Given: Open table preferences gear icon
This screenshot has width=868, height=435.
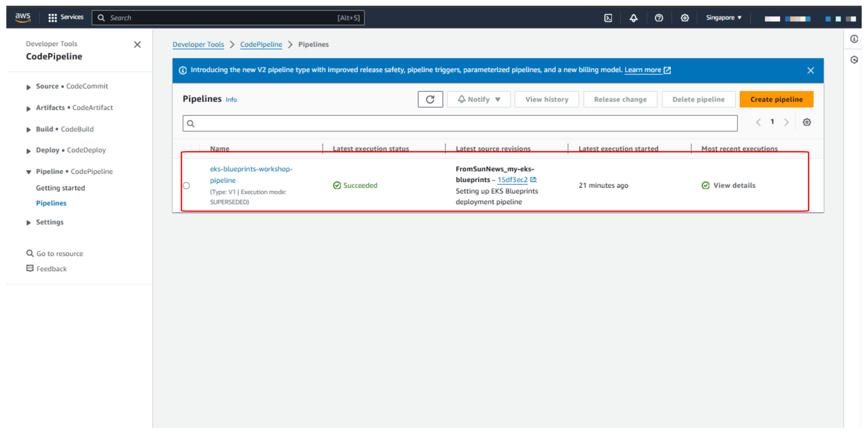Looking at the screenshot, I should pos(806,122).
